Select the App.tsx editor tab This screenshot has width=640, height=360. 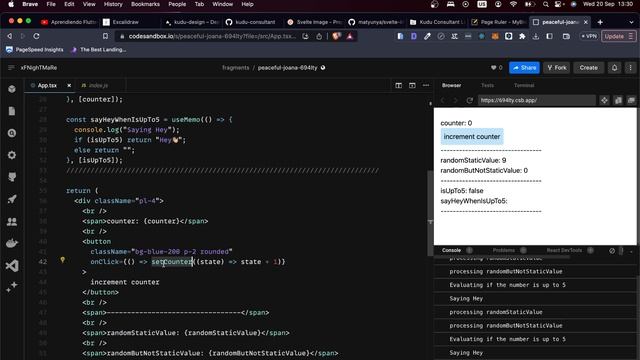47,85
